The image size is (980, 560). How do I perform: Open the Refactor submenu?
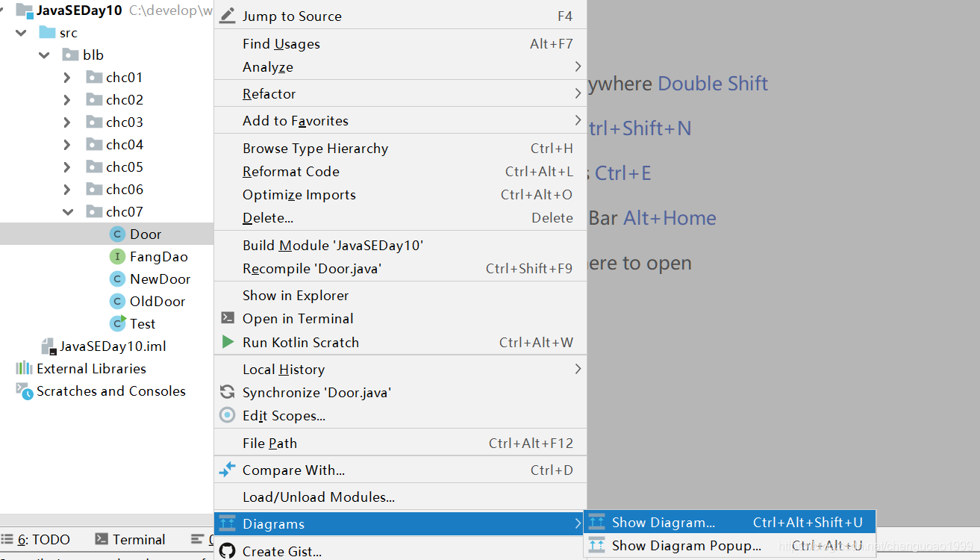coord(400,93)
